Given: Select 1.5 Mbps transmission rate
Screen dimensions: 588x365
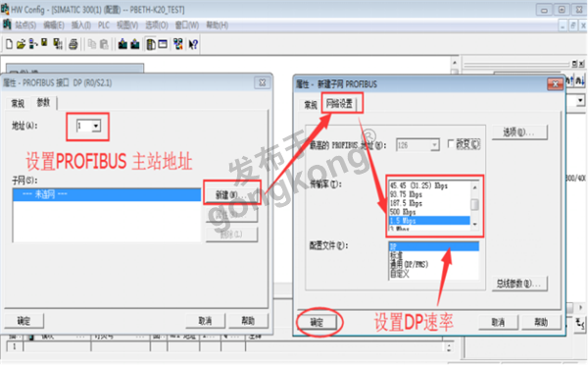Looking at the screenshot, I should [x=429, y=221].
